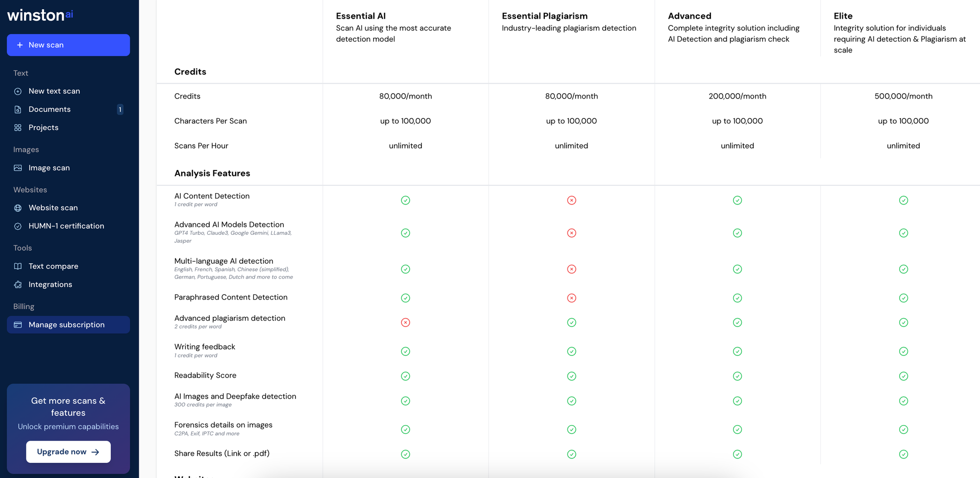Viewport: 980px width, 478px height.
Task: Click the Documents page icon
Action: tap(18, 109)
